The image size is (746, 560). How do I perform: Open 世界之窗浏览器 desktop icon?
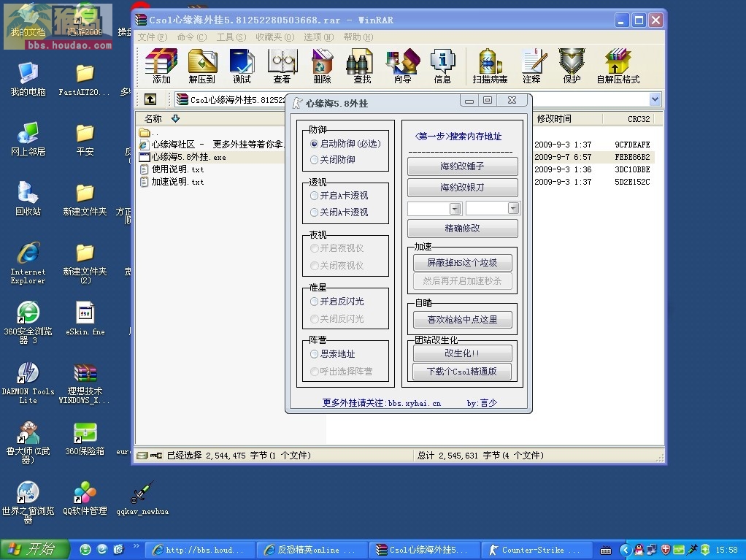tap(28, 503)
